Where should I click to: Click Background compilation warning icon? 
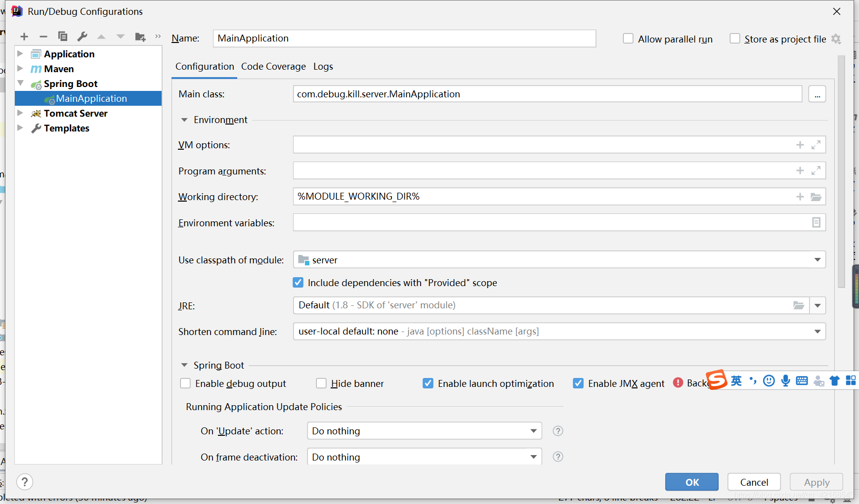pos(678,383)
